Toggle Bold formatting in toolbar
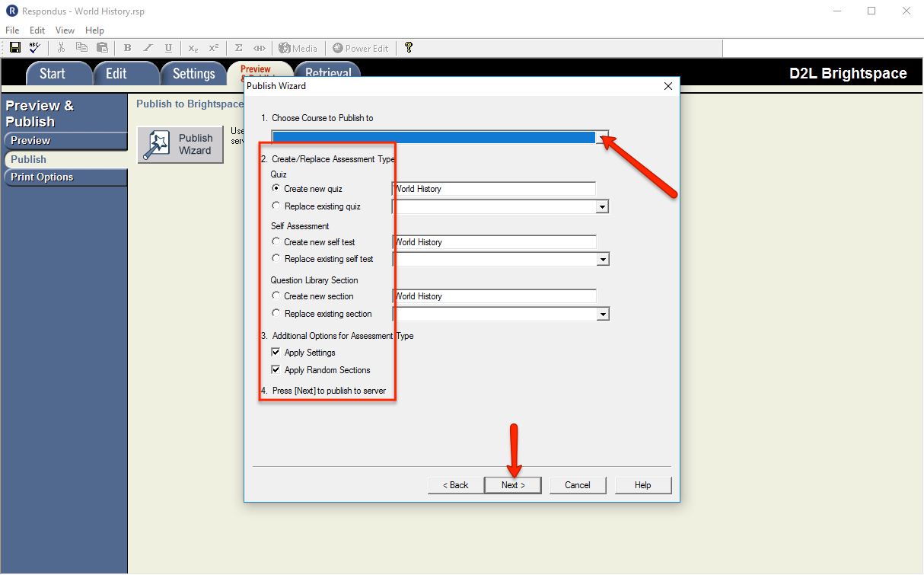The width and height of the screenshot is (924, 575). coord(128,48)
